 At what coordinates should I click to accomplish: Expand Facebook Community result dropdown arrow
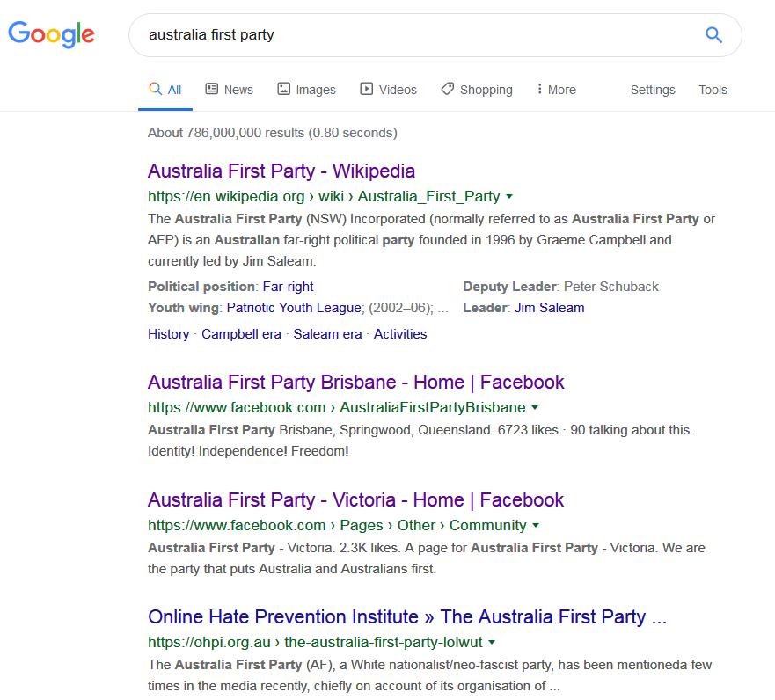536,526
